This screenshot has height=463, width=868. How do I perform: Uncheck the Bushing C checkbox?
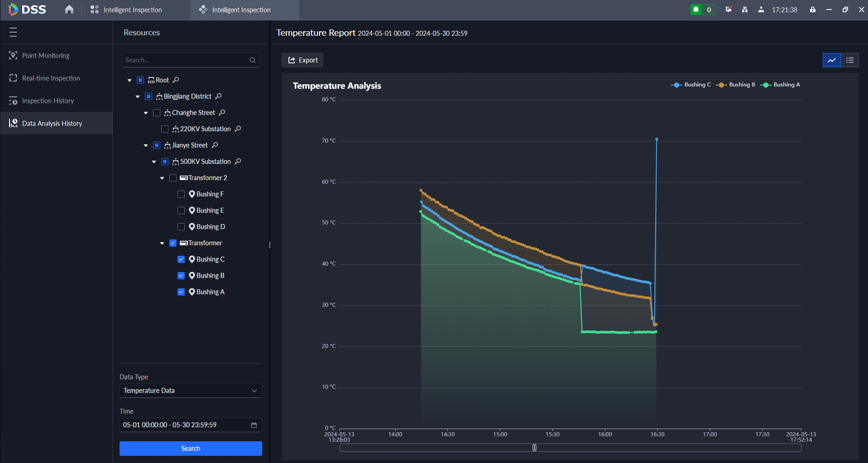click(181, 259)
